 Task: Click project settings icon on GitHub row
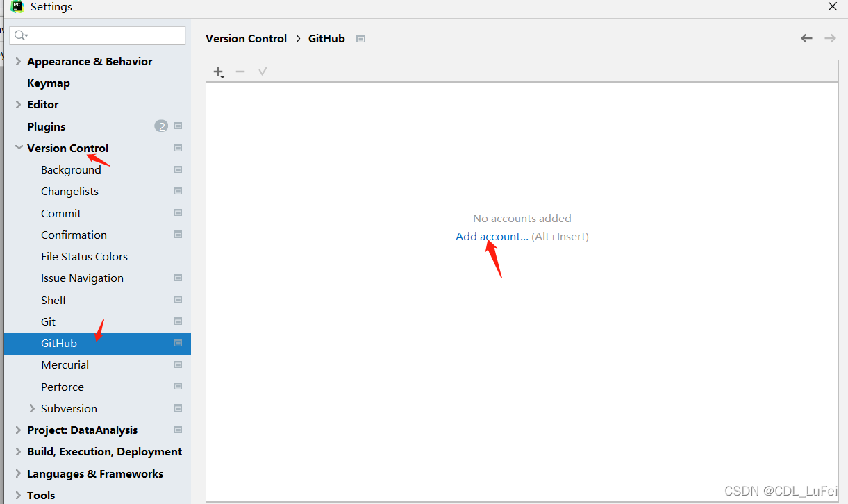pos(178,343)
